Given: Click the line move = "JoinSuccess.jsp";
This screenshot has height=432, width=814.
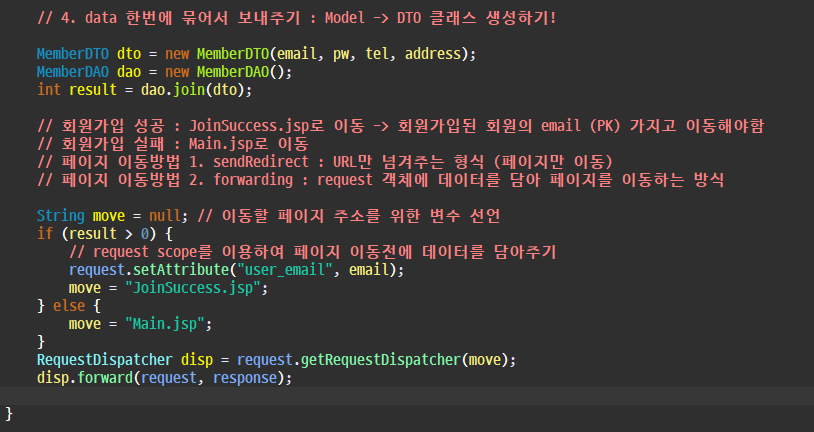Looking at the screenshot, I should click(168, 288).
